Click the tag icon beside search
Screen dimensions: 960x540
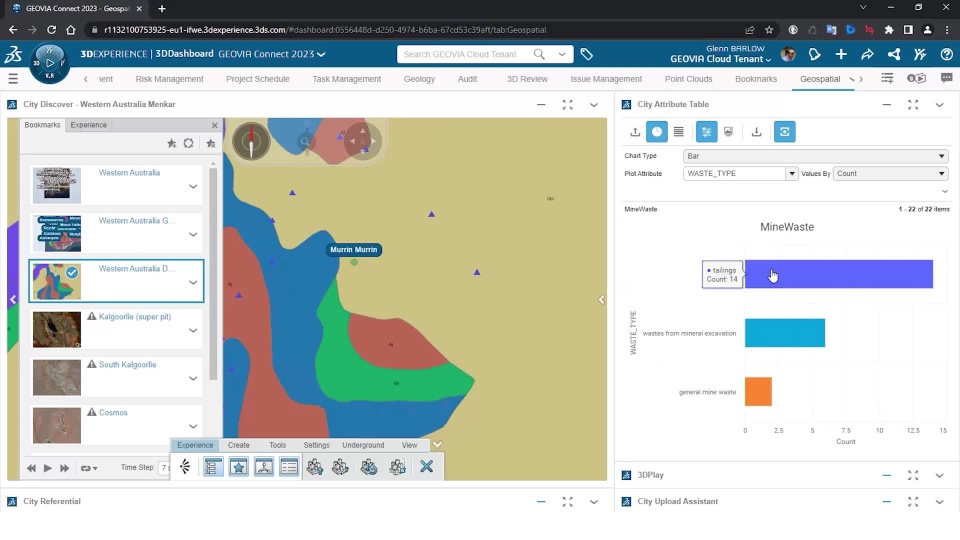587,54
